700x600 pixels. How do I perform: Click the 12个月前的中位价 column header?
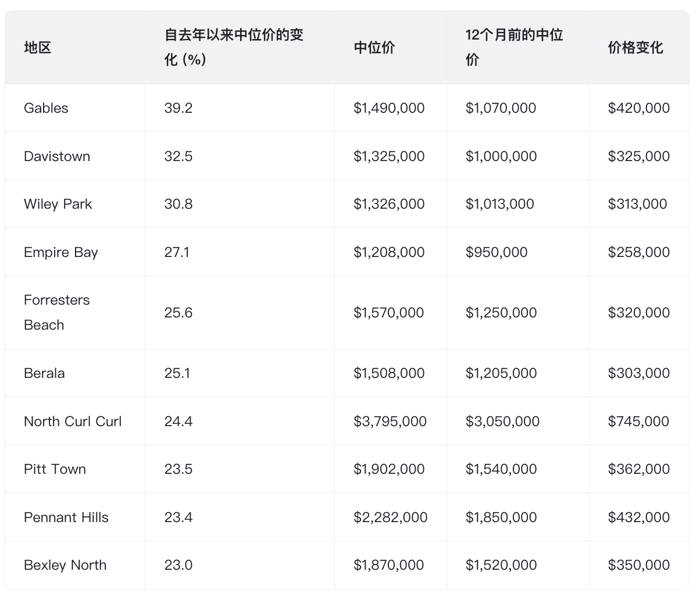(x=514, y=47)
